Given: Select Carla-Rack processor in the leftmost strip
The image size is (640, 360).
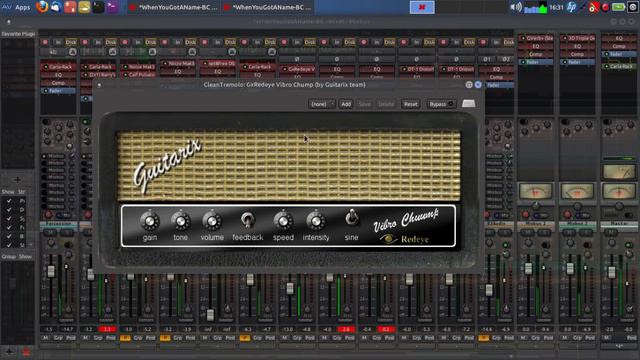Looking at the screenshot, I should 58,67.
